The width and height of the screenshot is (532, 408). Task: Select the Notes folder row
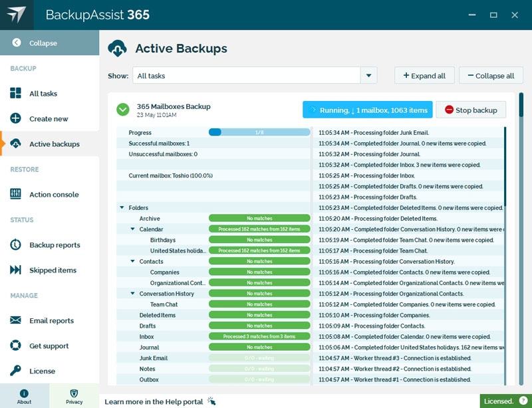213,369
